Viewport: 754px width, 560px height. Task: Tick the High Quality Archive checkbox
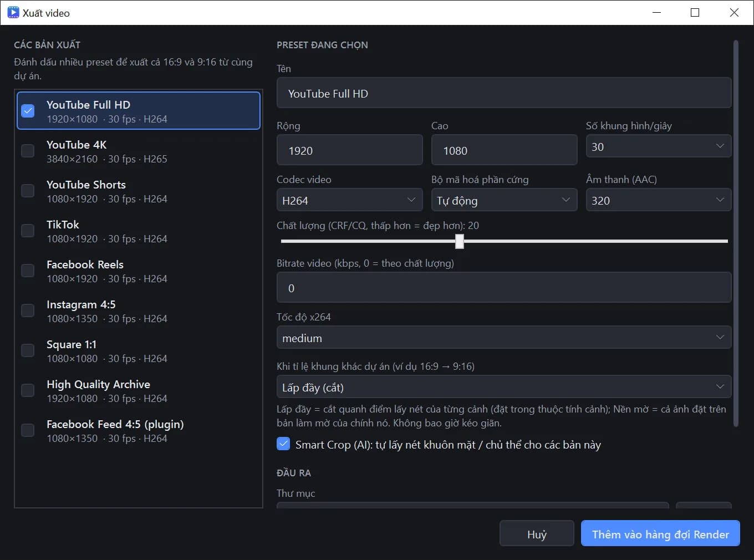coord(28,390)
